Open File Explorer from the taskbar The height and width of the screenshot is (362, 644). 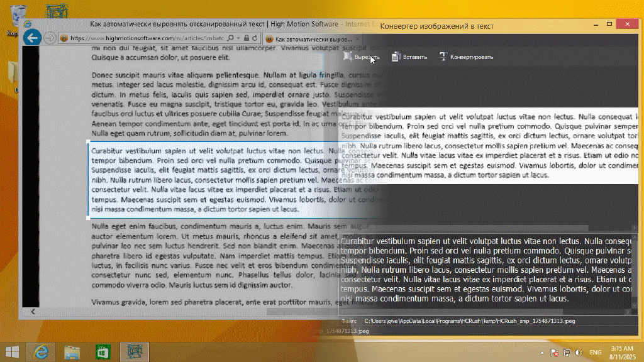pos(72,352)
